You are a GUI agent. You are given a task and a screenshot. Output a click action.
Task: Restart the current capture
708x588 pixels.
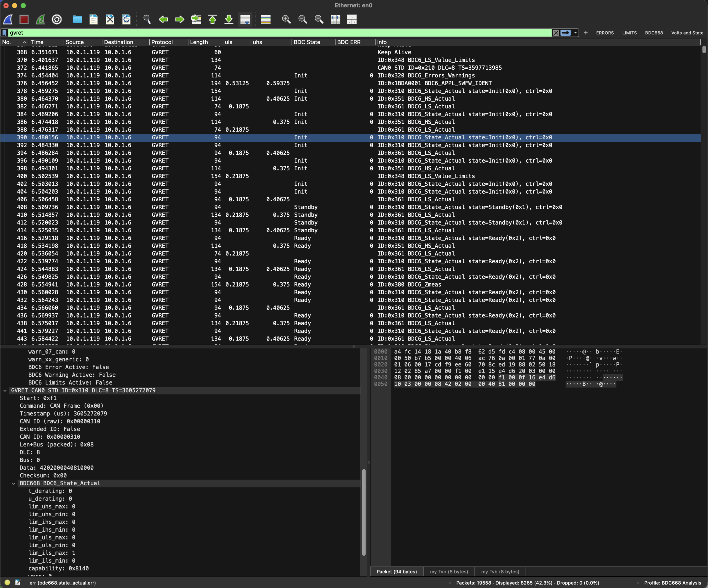pyautogui.click(x=40, y=19)
